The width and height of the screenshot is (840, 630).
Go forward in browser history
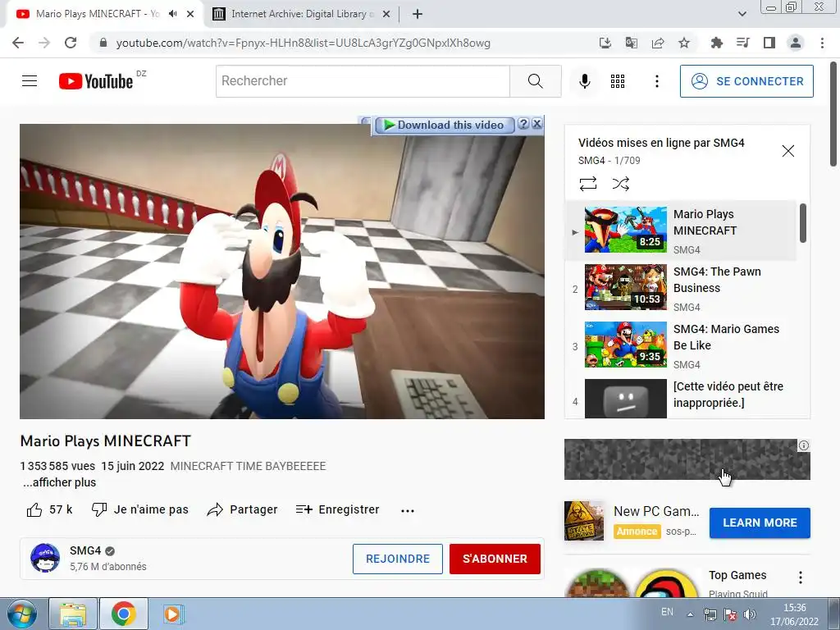click(44, 43)
